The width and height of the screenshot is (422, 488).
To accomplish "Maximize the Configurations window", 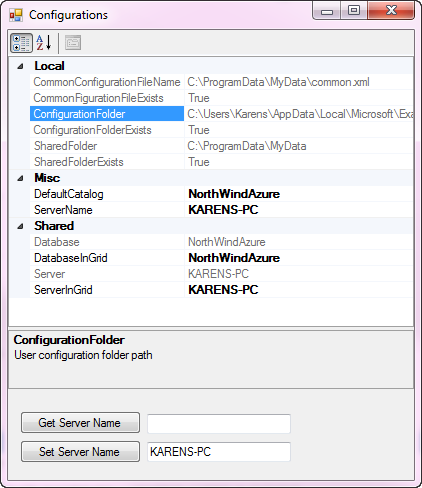I will tap(354, 11).
